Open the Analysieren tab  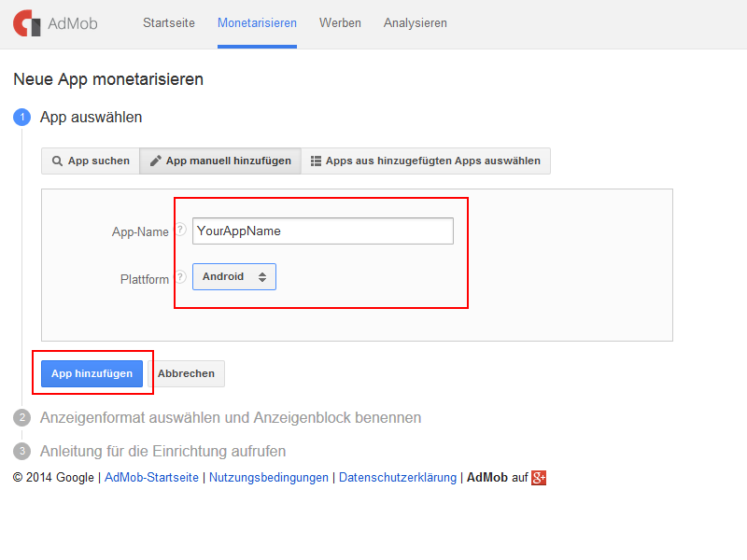pyautogui.click(x=415, y=22)
